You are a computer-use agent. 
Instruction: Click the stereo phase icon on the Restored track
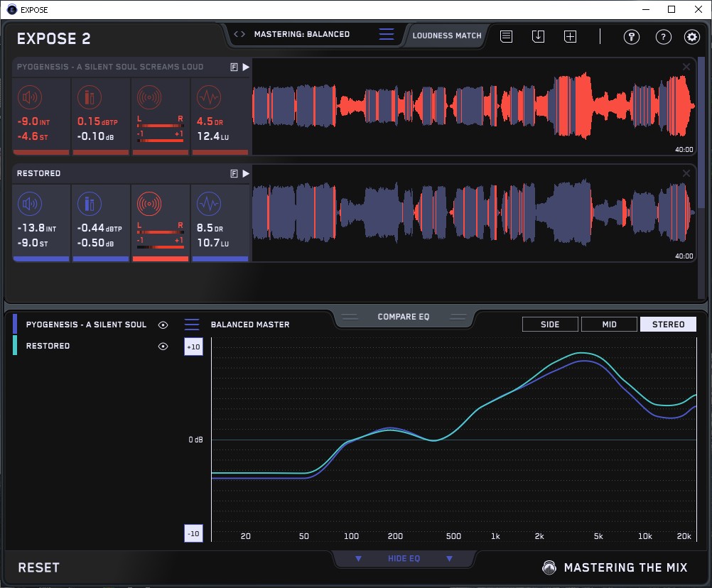click(149, 204)
